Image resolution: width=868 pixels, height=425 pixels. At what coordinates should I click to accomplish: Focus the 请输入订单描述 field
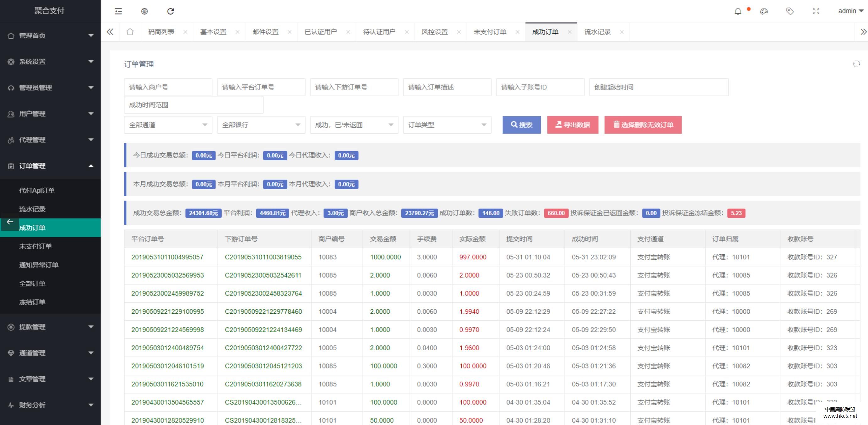coord(447,87)
